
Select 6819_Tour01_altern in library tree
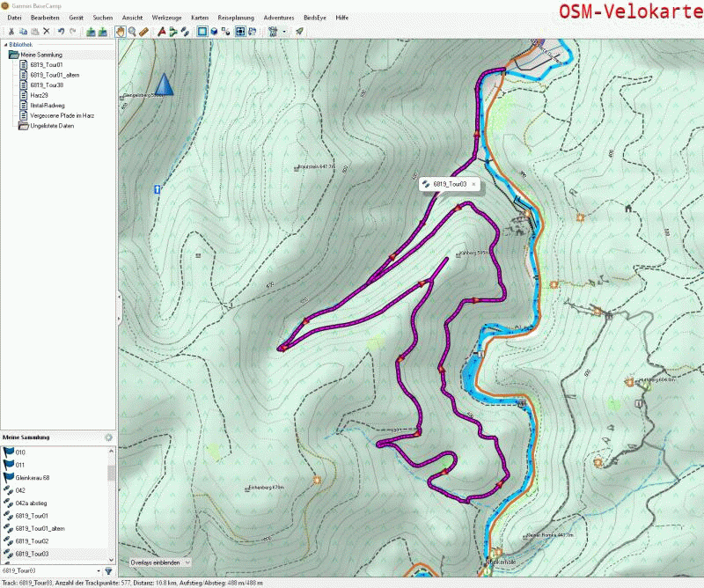coord(55,75)
